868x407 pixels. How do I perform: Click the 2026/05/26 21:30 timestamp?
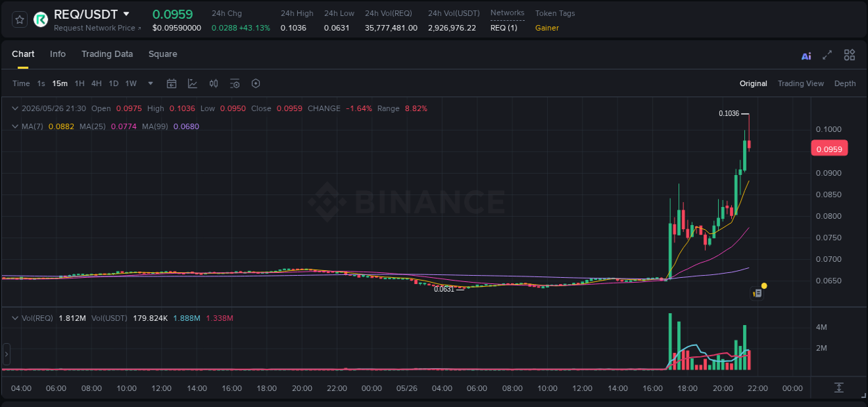pyautogui.click(x=53, y=108)
